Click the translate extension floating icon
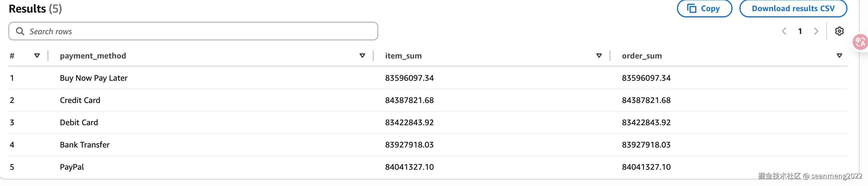This screenshot has height=186, width=868. (x=860, y=42)
